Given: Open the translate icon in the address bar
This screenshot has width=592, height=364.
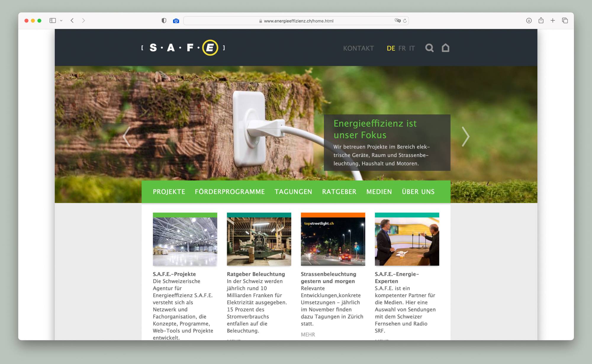Looking at the screenshot, I should coord(398,21).
